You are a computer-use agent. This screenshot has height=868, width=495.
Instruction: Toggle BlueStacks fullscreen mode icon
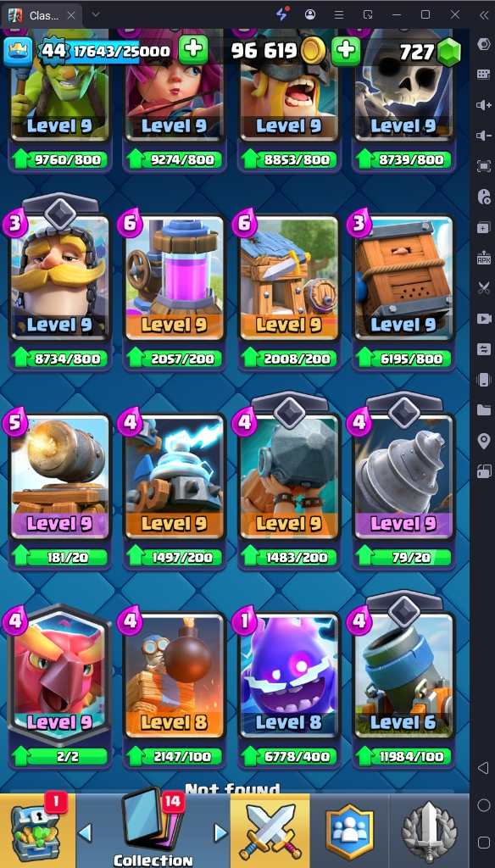coord(483,166)
